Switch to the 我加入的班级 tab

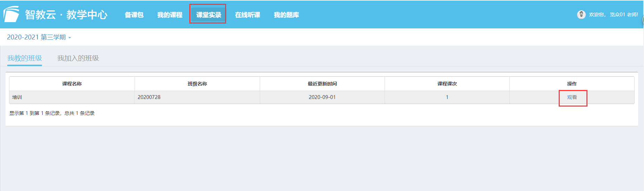(x=78, y=58)
